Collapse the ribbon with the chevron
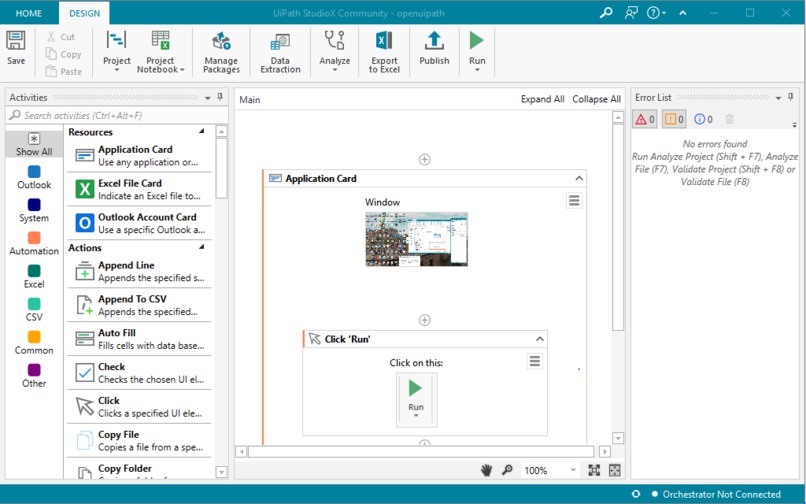The width and height of the screenshot is (806, 504). [683, 13]
